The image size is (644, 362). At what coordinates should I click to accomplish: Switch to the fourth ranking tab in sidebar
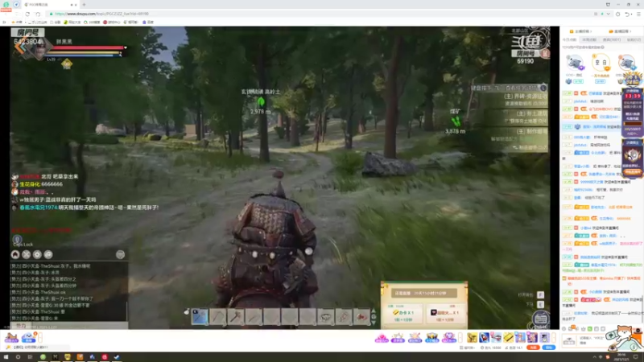[633, 39]
